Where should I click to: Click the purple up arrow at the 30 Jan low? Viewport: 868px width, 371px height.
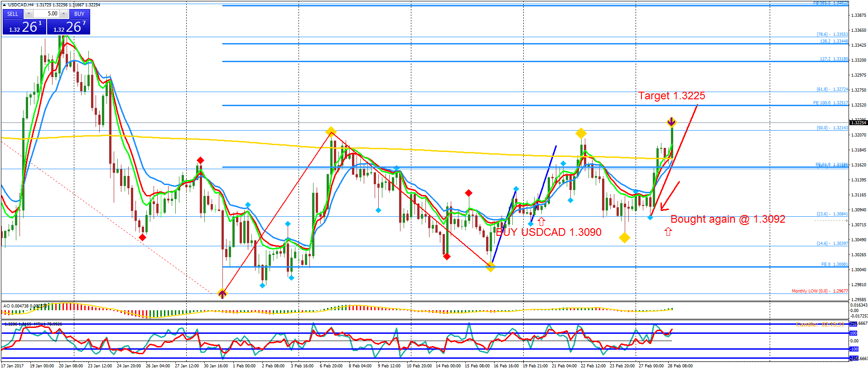pos(222,294)
